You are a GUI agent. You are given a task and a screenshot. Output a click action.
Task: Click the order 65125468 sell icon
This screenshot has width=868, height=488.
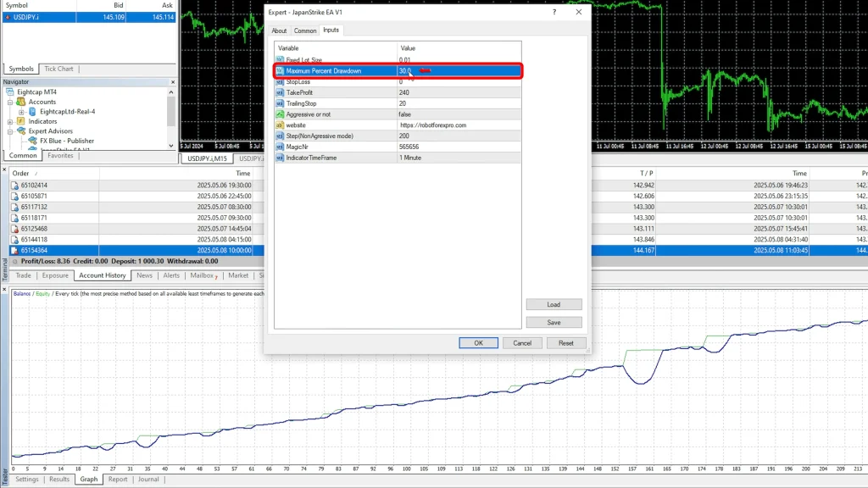15,229
